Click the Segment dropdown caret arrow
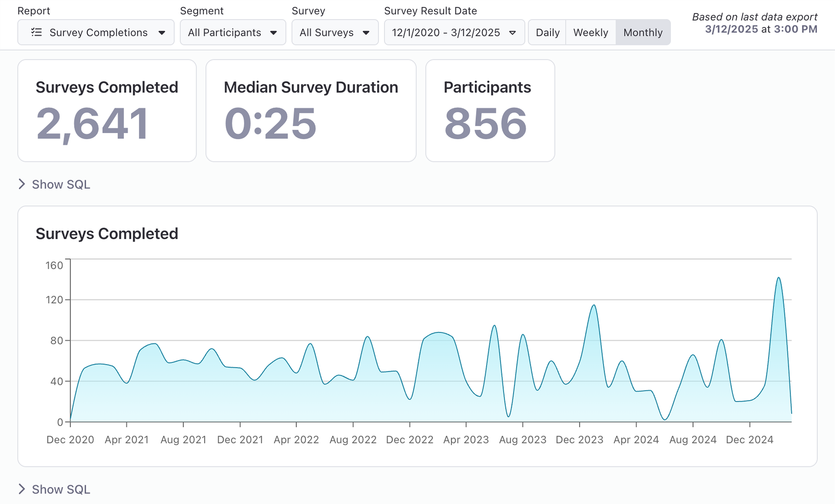This screenshot has width=835, height=504. tap(274, 32)
